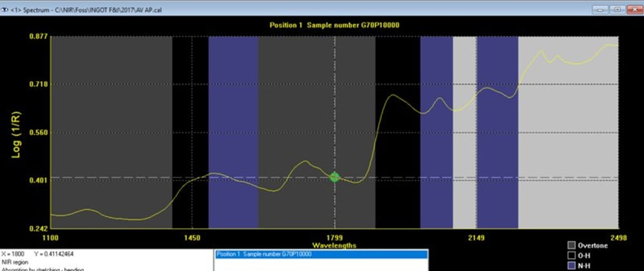Click the y-axis value 0.560
The image size is (644, 271).
click(40, 133)
